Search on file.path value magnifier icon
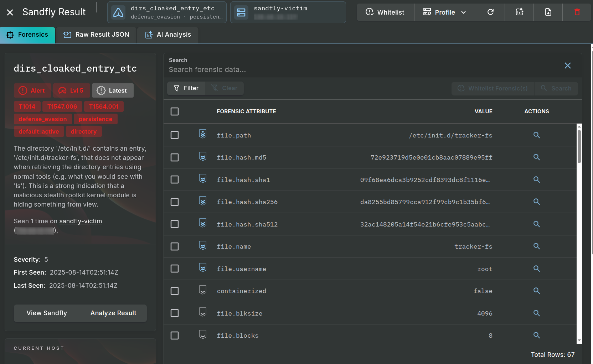This screenshot has width=593, height=364. 537,135
